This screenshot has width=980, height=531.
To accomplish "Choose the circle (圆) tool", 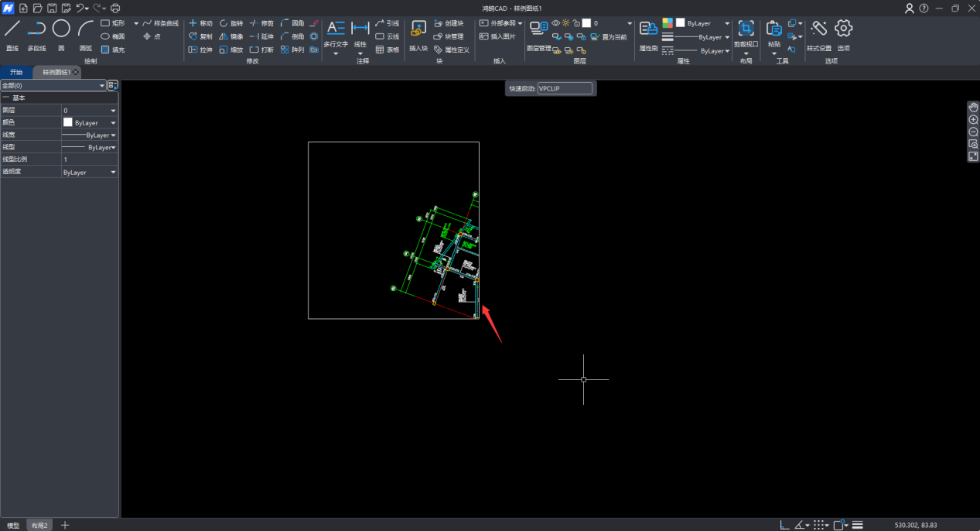I will pyautogui.click(x=61, y=35).
